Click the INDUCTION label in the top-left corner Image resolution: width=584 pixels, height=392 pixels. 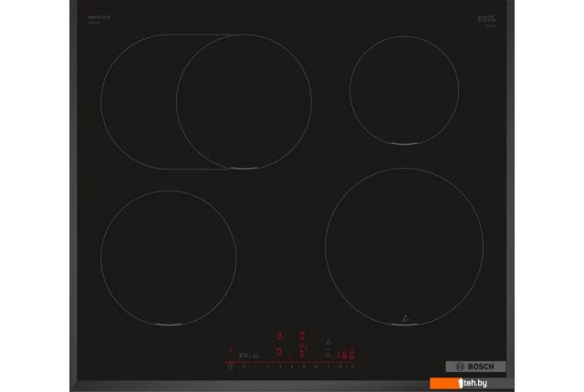pos(99,17)
